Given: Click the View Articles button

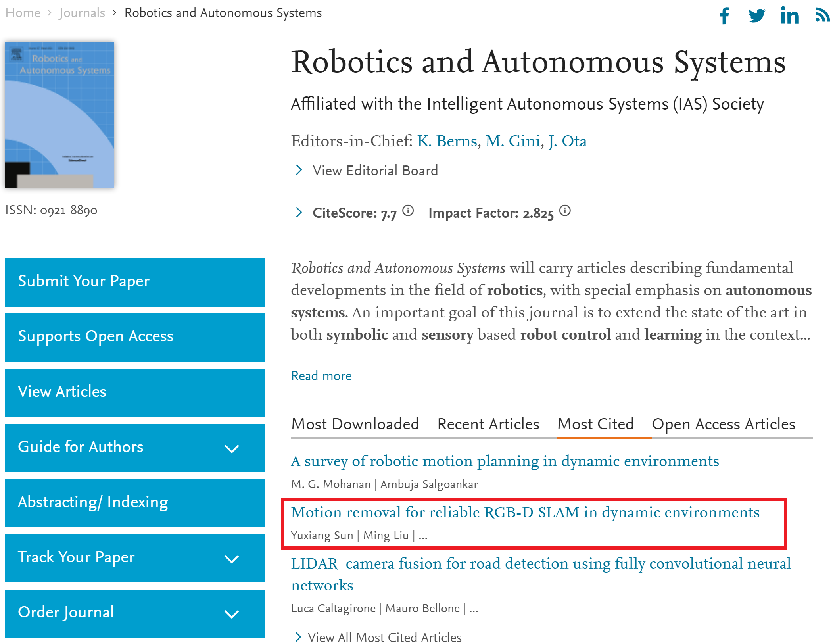Looking at the screenshot, I should point(135,392).
